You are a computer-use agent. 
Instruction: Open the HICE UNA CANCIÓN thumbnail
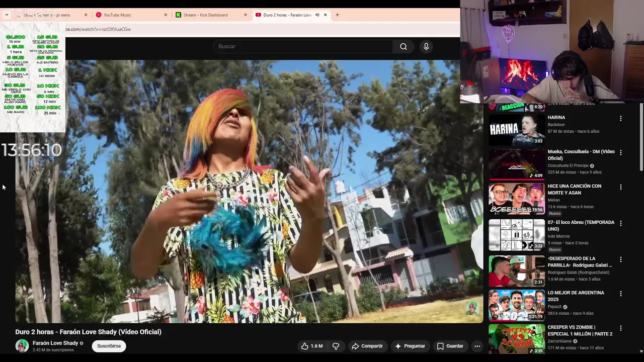tap(517, 199)
